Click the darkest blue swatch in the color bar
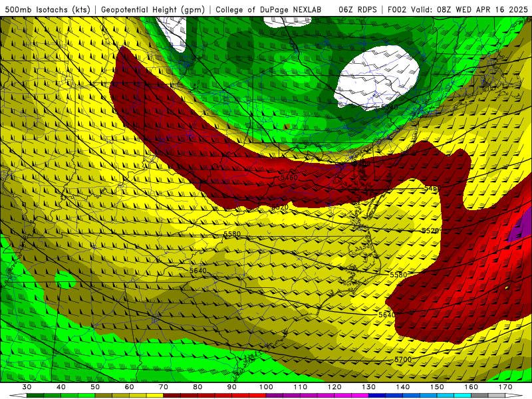This screenshot has width=532, height=399. pyautogui.click(x=377, y=395)
